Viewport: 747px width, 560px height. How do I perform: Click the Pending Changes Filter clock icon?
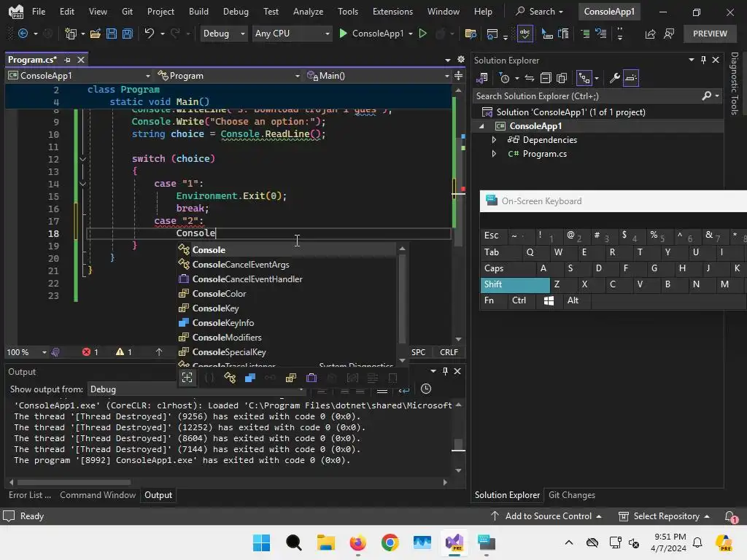pos(505,78)
